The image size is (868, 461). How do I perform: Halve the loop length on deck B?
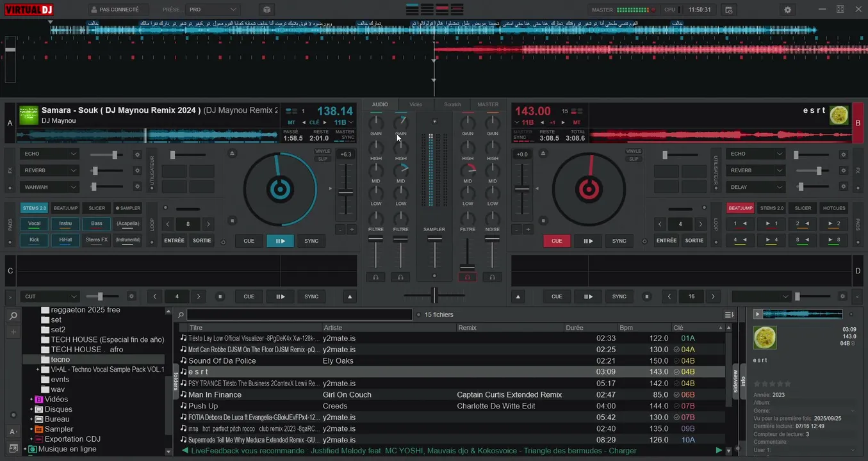pos(660,224)
